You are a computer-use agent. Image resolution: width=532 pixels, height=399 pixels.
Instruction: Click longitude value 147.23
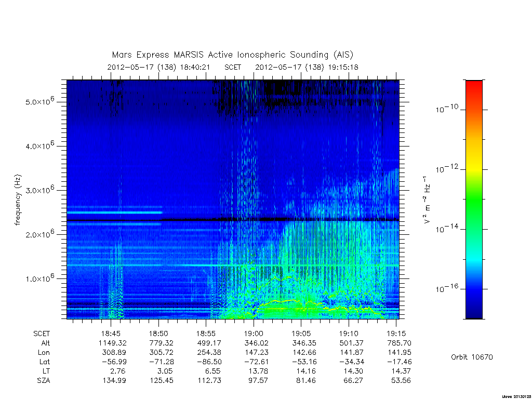coord(257,353)
